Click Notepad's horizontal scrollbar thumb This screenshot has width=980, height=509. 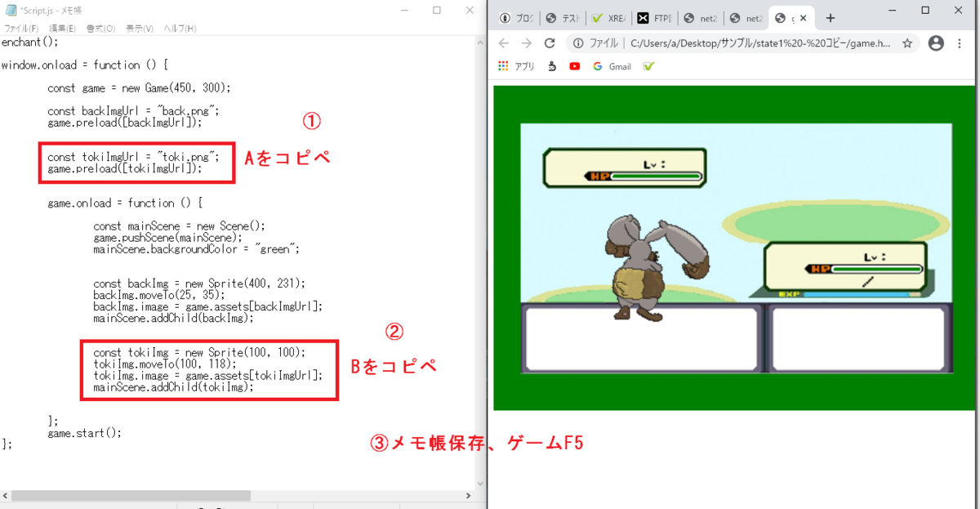click(x=131, y=495)
